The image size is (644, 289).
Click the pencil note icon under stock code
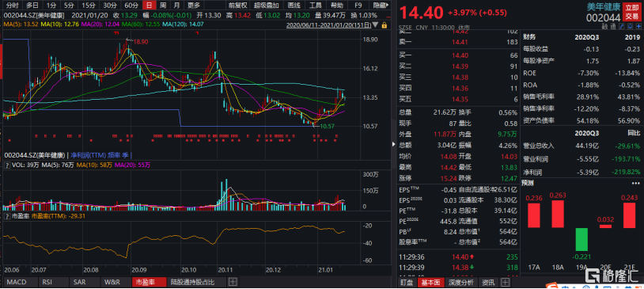point(622,27)
